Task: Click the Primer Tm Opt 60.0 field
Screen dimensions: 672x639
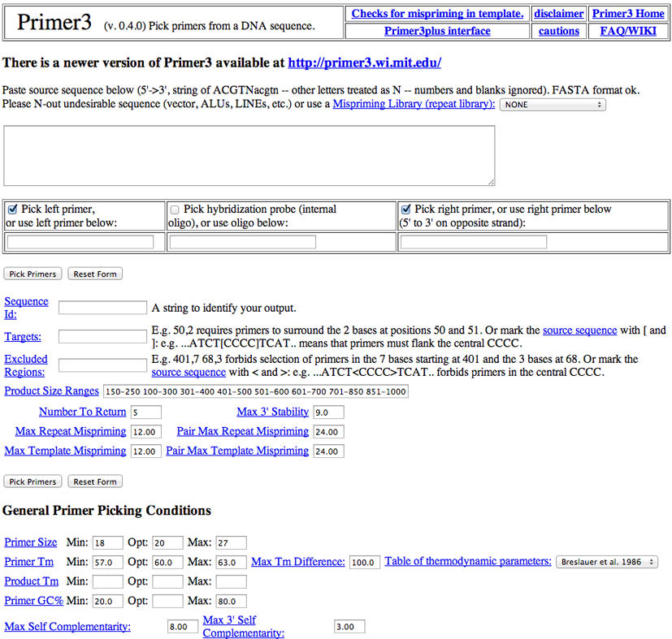Action: (x=167, y=562)
